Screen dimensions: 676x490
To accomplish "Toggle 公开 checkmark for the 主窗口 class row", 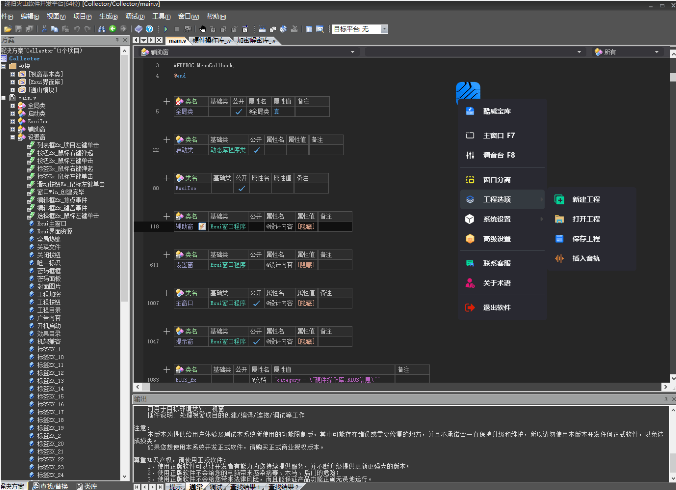I will tap(257, 303).
